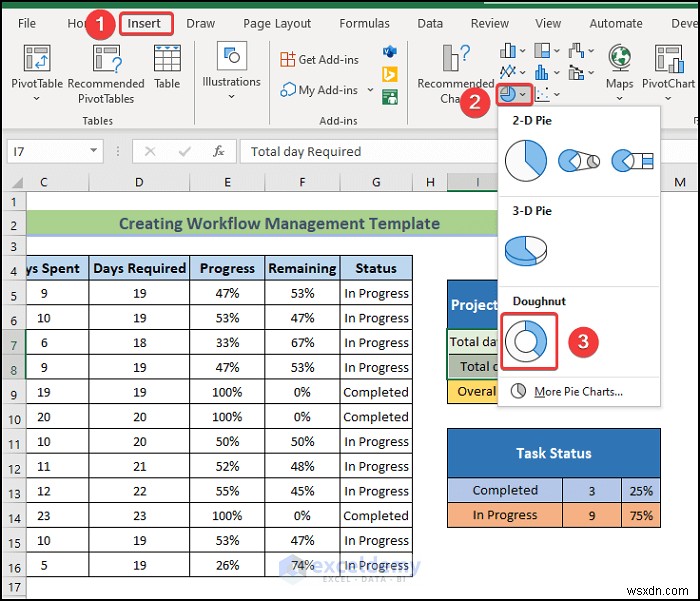Select the Doughnut chart option
Image resolution: width=700 pixels, height=601 pixels.
tap(526, 341)
